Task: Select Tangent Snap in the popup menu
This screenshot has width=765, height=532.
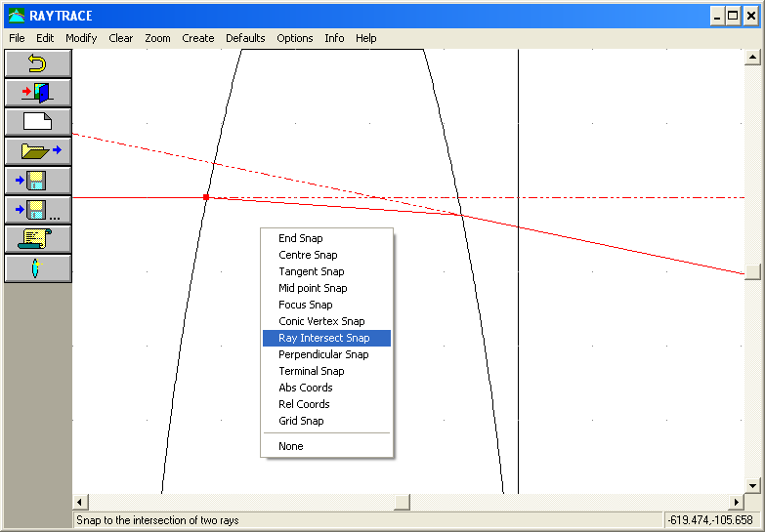Action: click(x=326, y=271)
